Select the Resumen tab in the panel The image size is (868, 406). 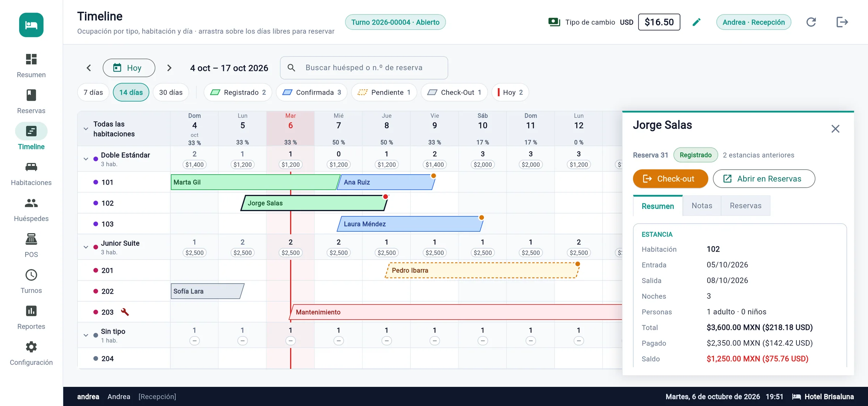(x=658, y=206)
